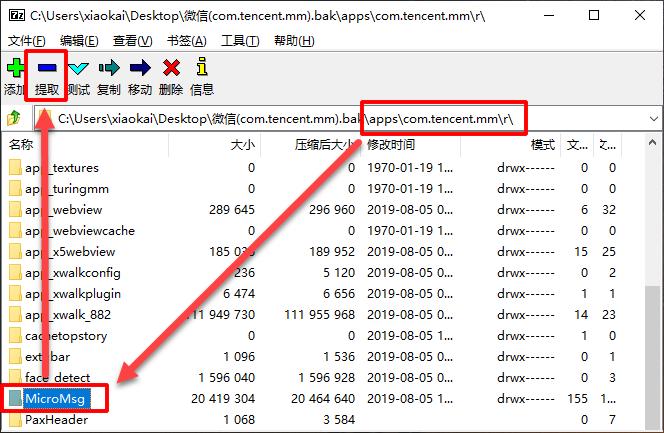The width and height of the screenshot is (664, 433).
Task: Select the cachetopstory folder icon
Action: [15, 336]
